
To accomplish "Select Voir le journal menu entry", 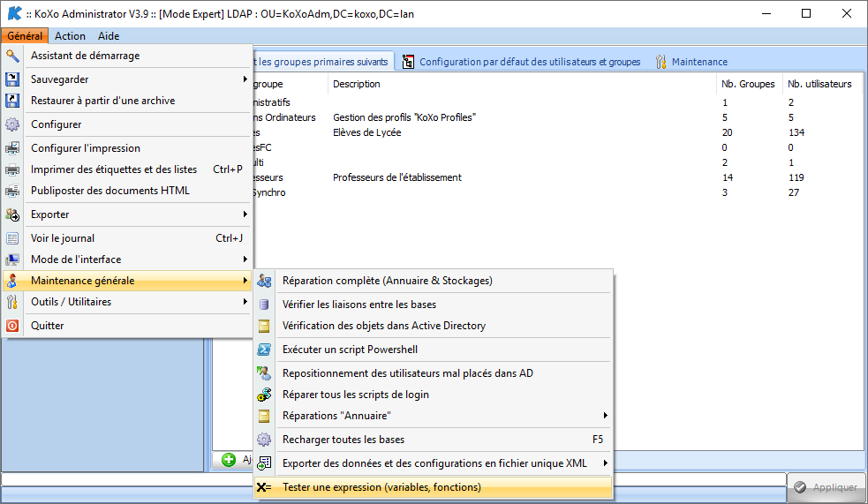I will pos(127,238).
